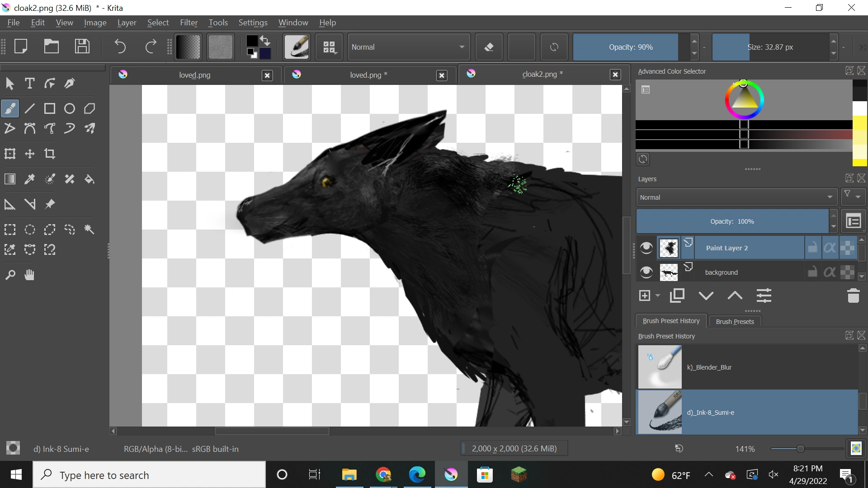Toggle Eraser mode in the toolbar
The image size is (868, 488).
click(x=489, y=47)
